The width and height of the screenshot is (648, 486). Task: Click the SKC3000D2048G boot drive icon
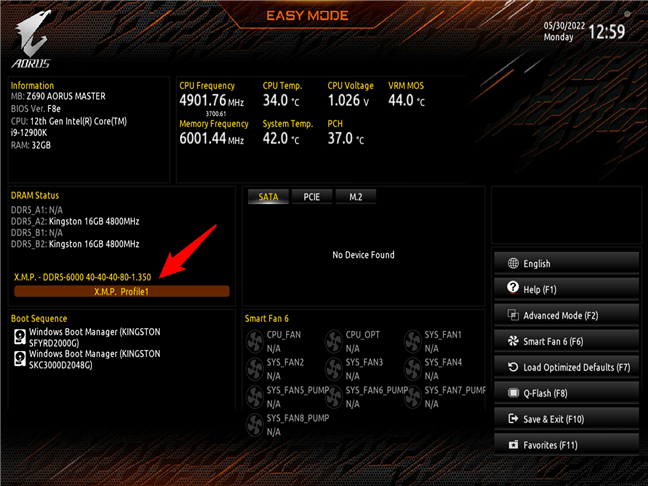(20, 358)
